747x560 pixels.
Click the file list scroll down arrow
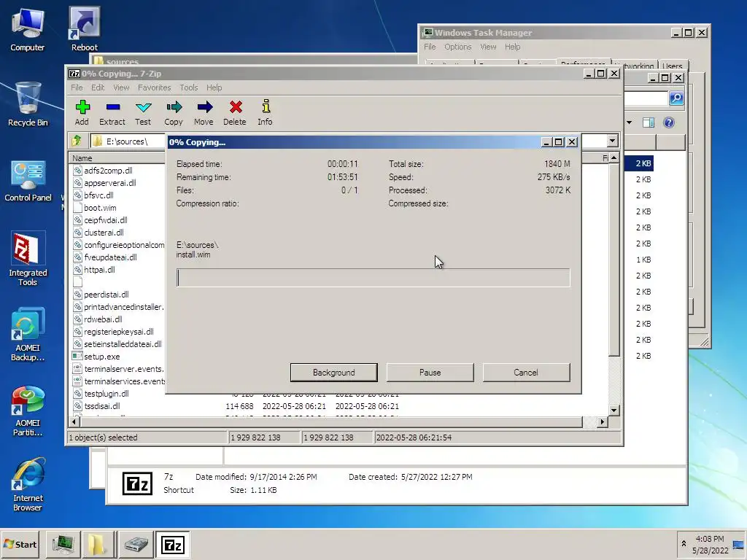(614, 410)
